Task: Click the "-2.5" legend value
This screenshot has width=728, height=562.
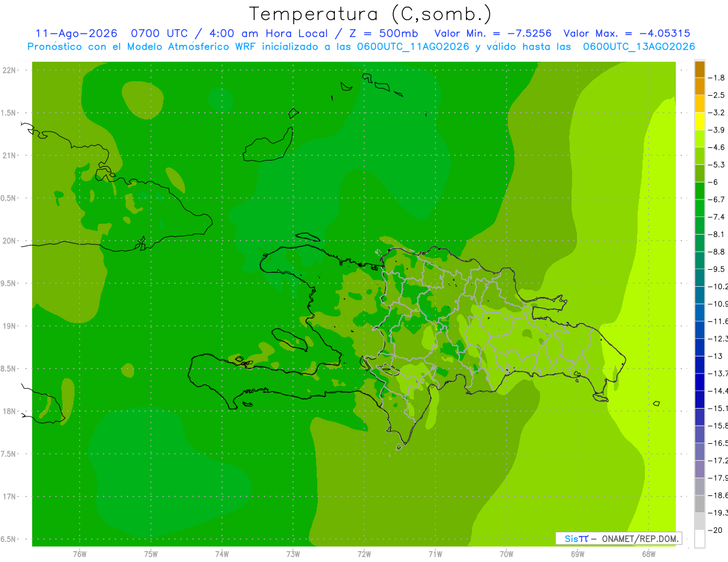Action: click(717, 95)
